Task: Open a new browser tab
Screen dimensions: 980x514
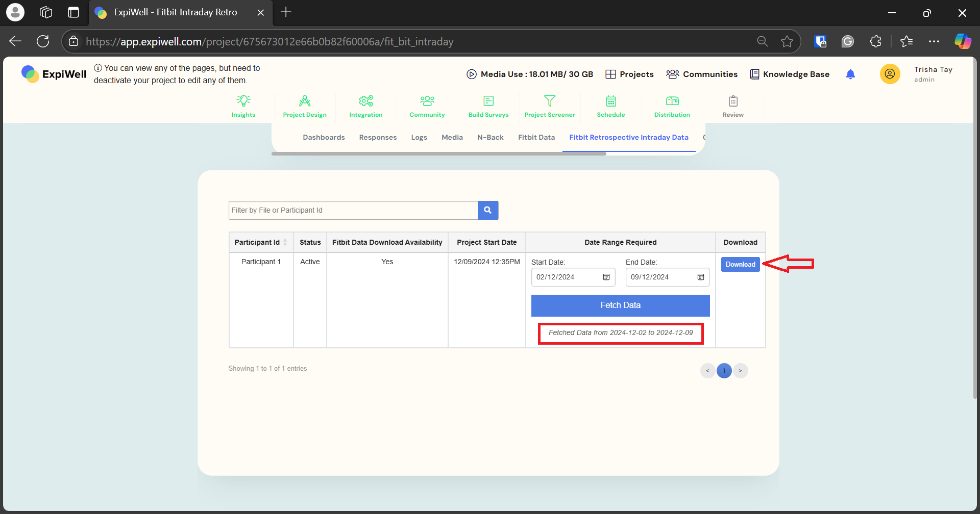Action: tap(286, 12)
